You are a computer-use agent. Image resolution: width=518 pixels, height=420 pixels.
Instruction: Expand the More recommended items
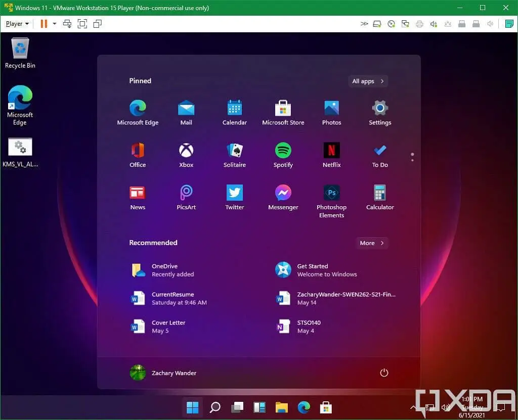pyautogui.click(x=372, y=243)
